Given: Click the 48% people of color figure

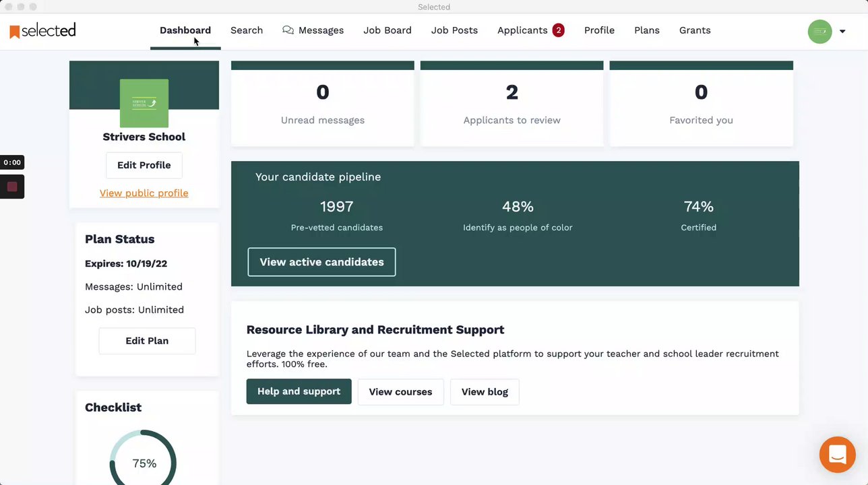Looking at the screenshot, I should [x=518, y=207].
